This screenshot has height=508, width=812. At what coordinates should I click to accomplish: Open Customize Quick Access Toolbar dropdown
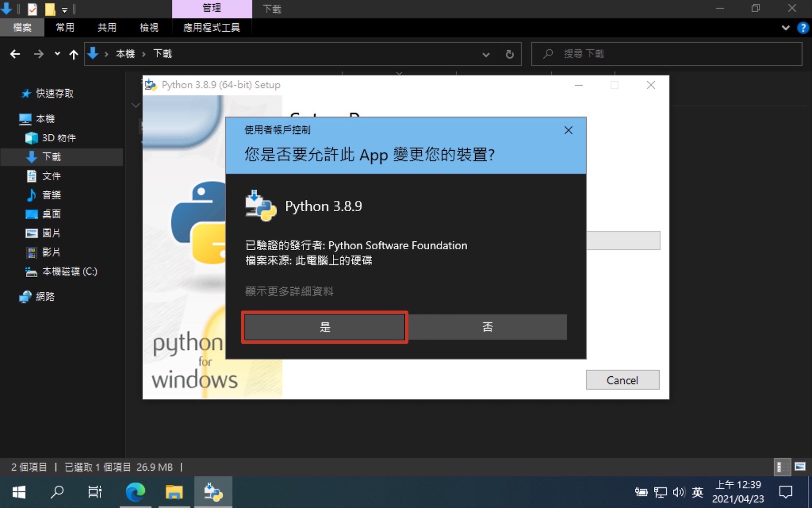point(65,9)
